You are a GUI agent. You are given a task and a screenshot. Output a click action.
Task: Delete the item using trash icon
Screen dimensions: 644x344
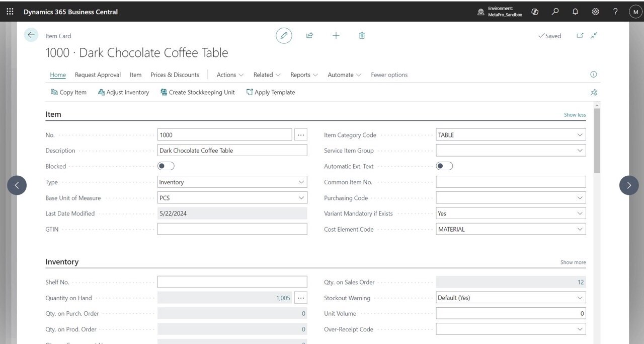tap(362, 35)
